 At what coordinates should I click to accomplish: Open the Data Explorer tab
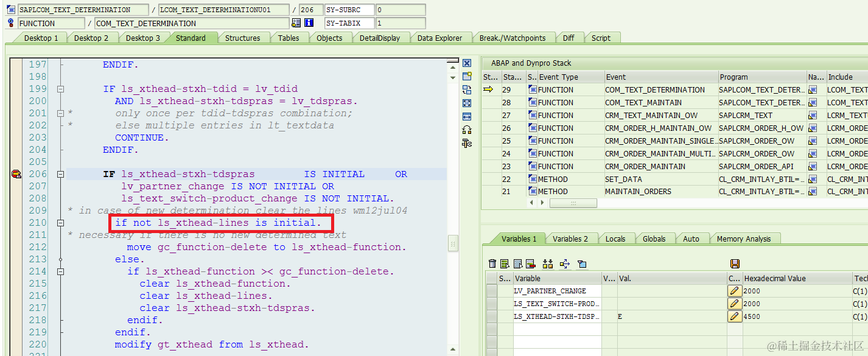point(439,38)
